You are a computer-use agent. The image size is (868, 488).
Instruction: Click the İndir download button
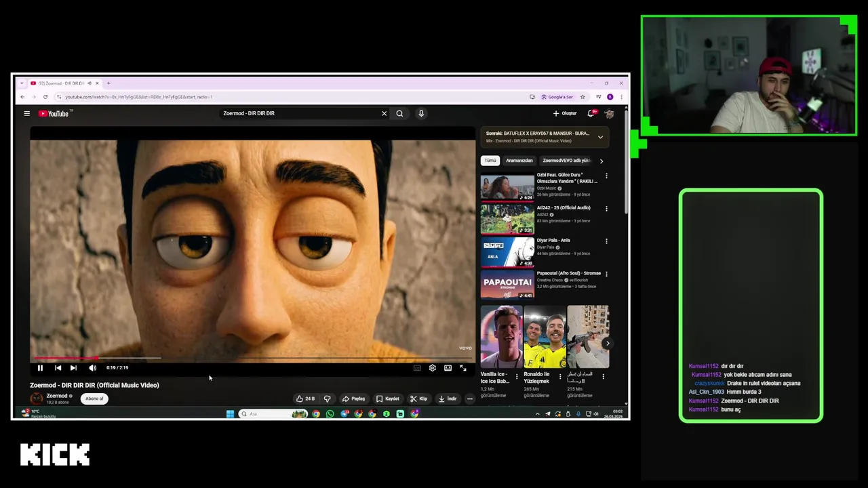pos(448,399)
